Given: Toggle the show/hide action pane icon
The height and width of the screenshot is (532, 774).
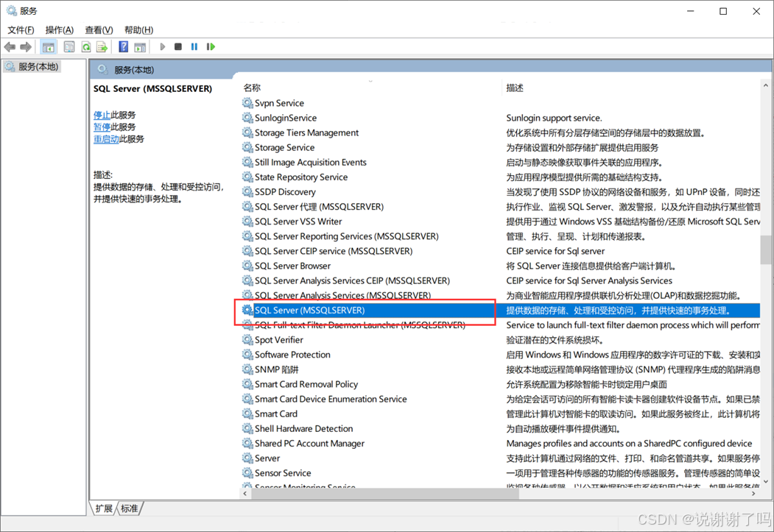Looking at the screenshot, I should [140, 47].
